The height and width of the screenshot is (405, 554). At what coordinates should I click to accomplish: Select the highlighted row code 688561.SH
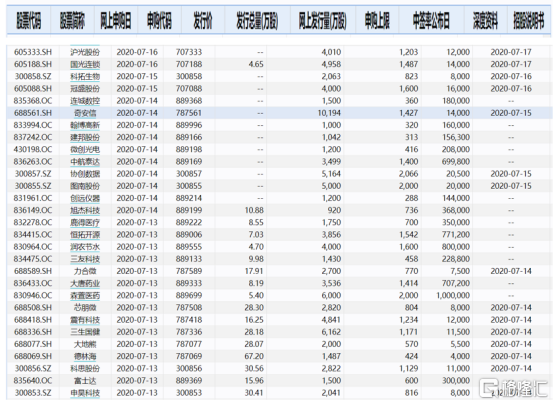pyautogui.click(x=33, y=113)
